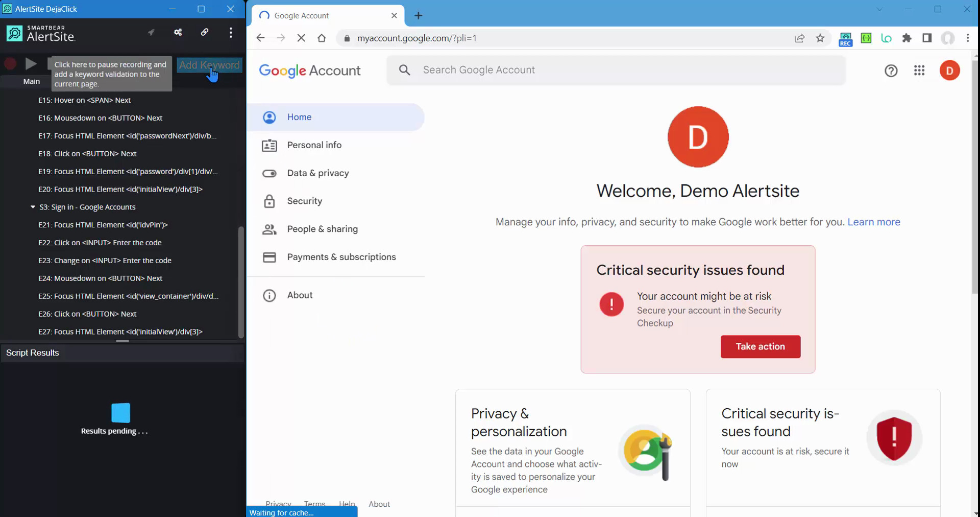Collapse the "S3: Sign in - Google Accounts" step
This screenshot has height=517, width=980.
32,207
